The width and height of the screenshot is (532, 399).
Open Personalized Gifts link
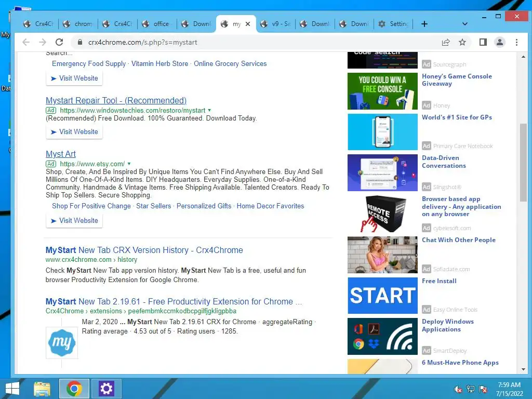tap(204, 206)
